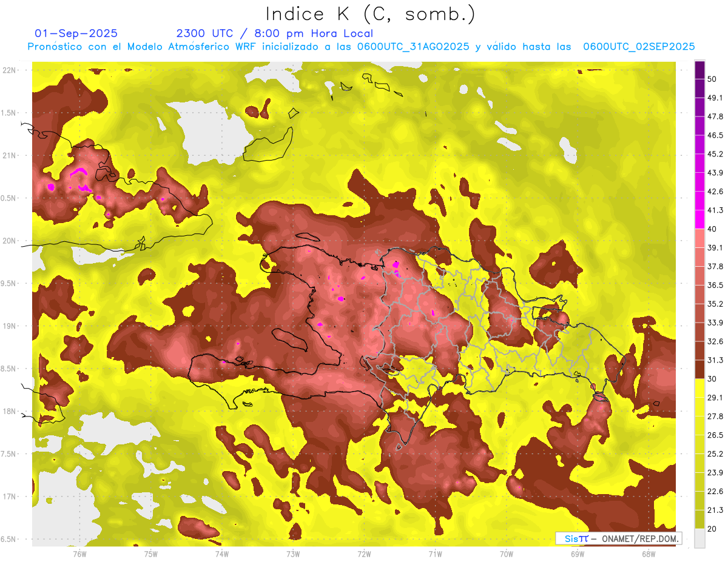The height and width of the screenshot is (562, 728).
Task: Click the 'Indice K (C, somb.)' title
Action: click(371, 14)
